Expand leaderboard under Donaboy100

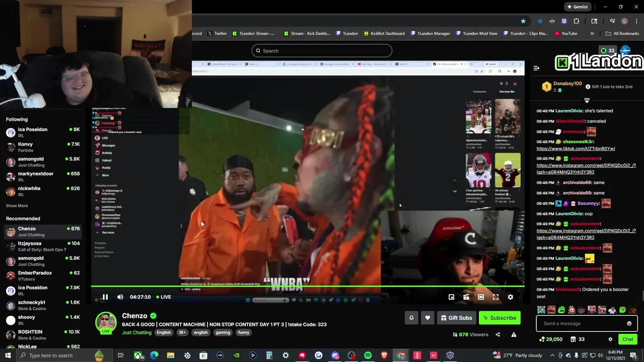coord(587,101)
